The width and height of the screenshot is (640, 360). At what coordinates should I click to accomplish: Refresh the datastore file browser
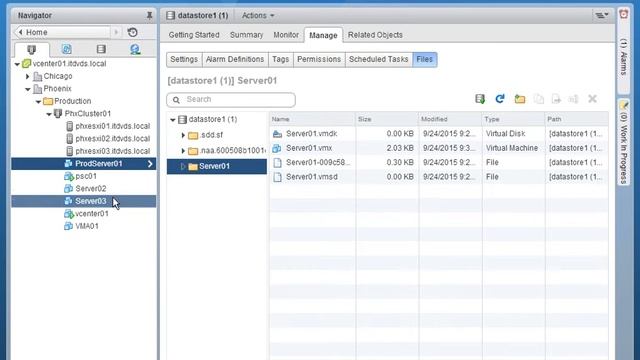click(x=500, y=99)
